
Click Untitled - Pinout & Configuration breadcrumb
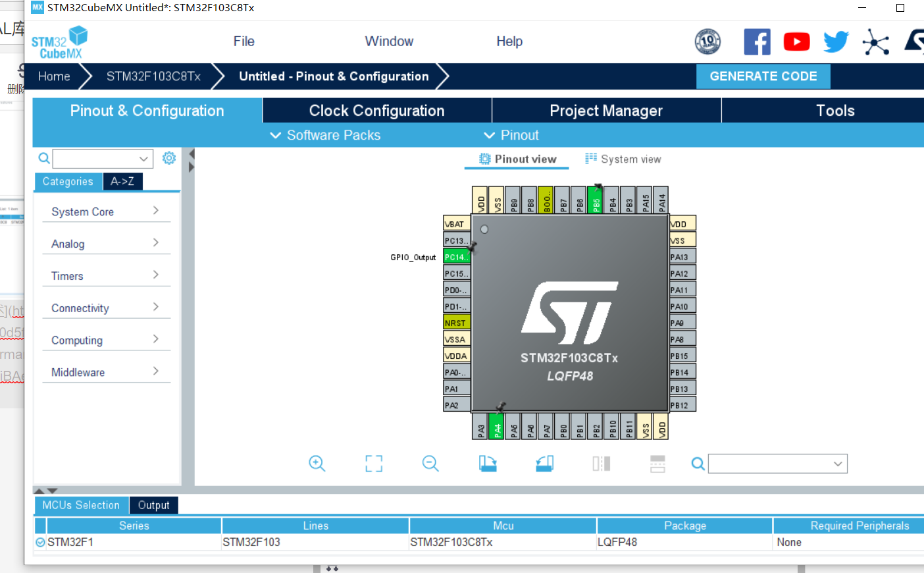click(334, 76)
